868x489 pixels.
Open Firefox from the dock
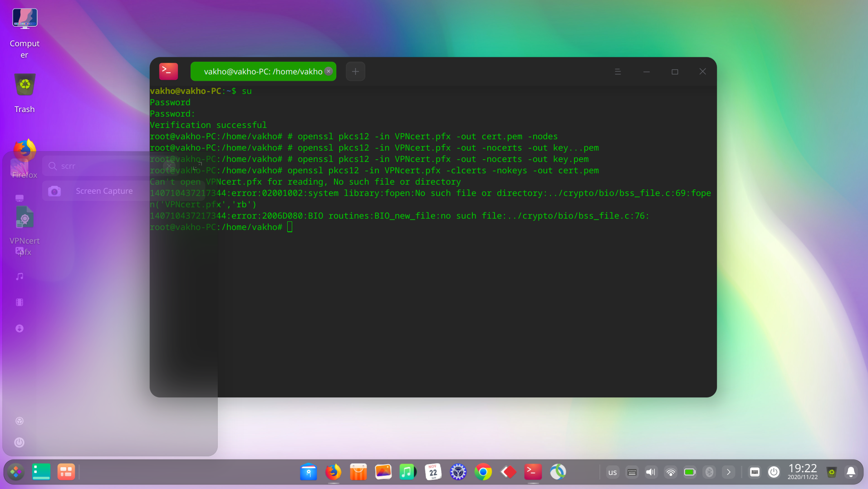click(x=333, y=472)
